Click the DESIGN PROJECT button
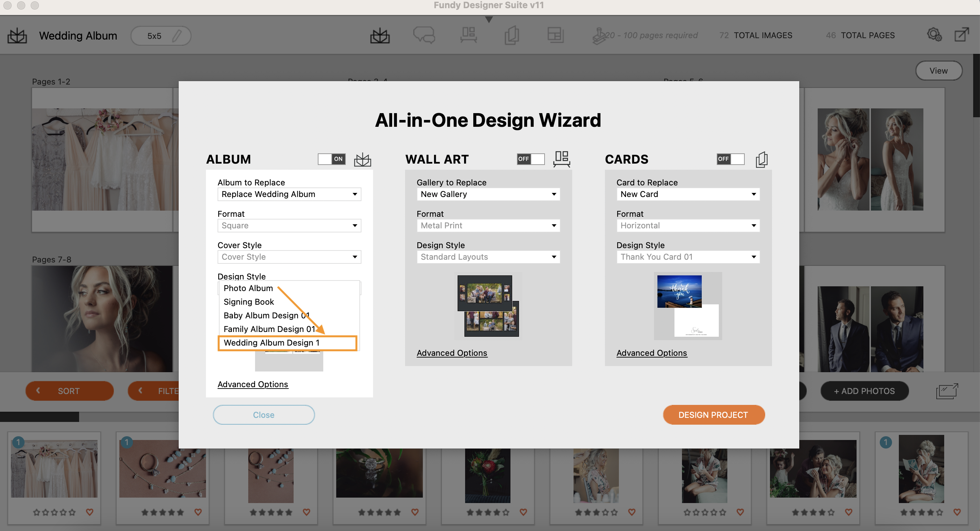980x531 pixels. point(713,415)
